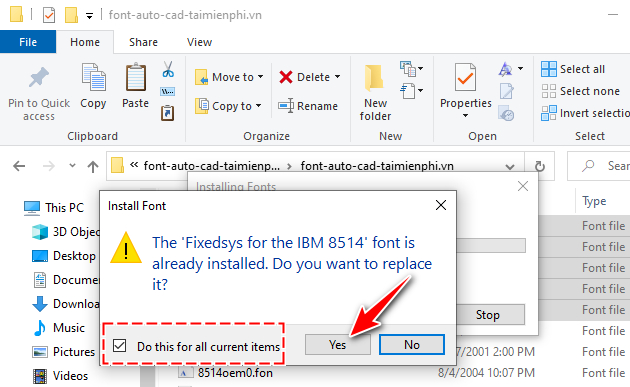The height and width of the screenshot is (387, 630).
Task: Click the Easy access icon
Action: [408, 91]
